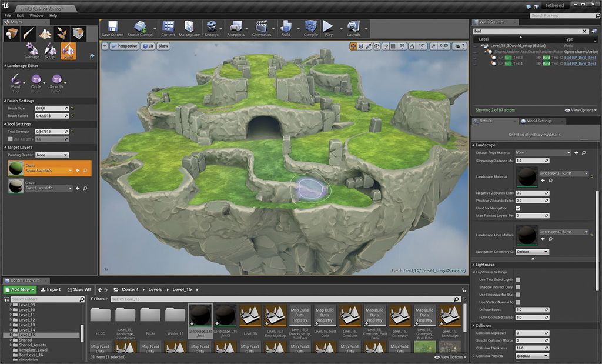Choose the Smooth Falloff icon
The width and height of the screenshot is (602, 364).
(x=56, y=79)
